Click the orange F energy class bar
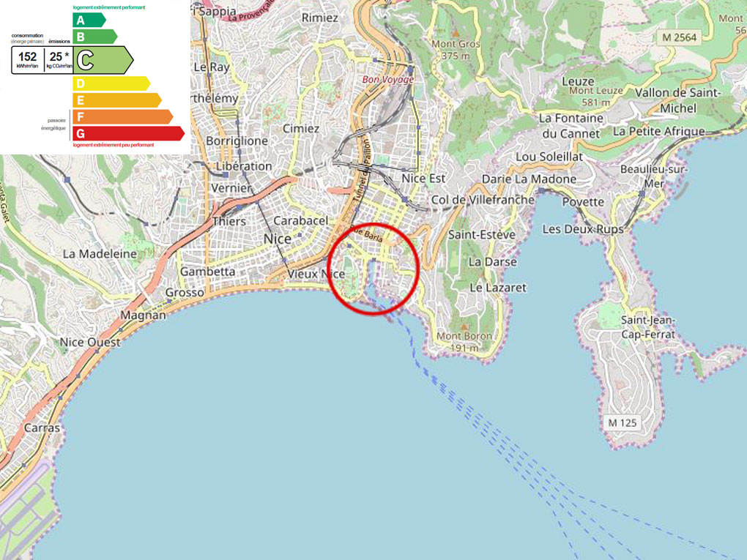This screenshot has height=560, width=747. coord(122,116)
